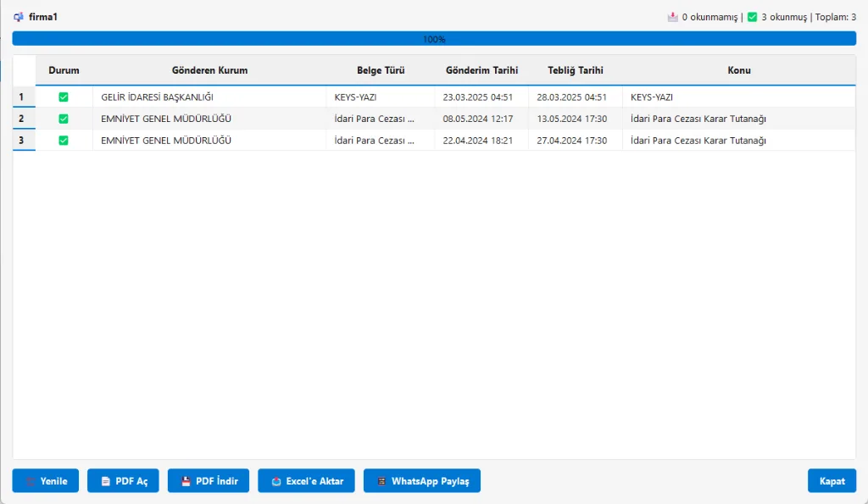Select the Konu column header
868x504 pixels.
(x=738, y=70)
